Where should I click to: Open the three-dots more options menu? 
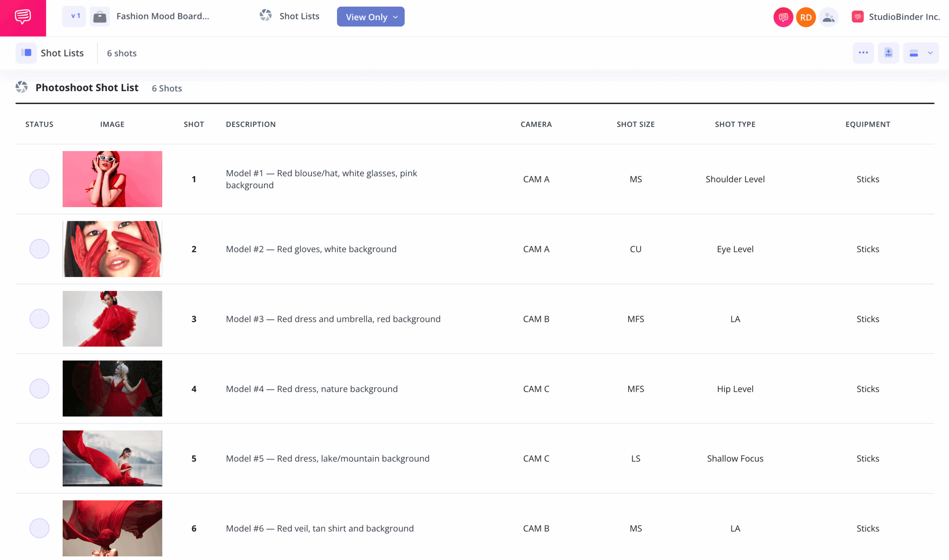click(863, 53)
